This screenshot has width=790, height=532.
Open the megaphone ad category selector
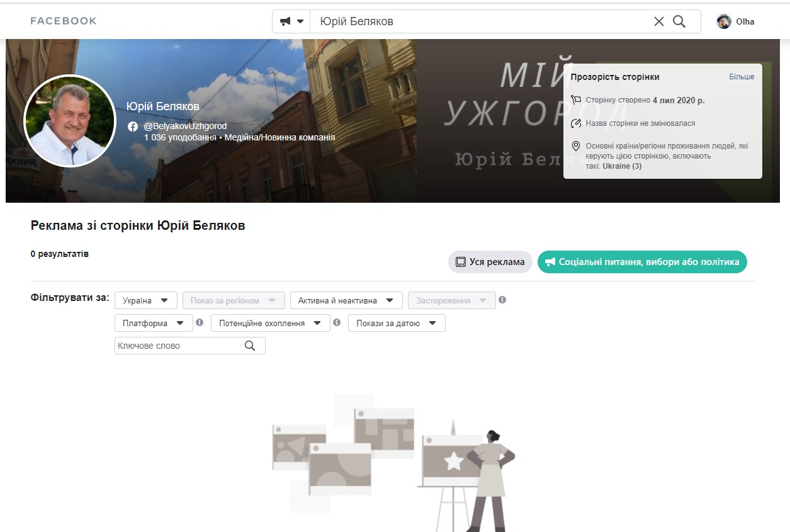(291, 21)
